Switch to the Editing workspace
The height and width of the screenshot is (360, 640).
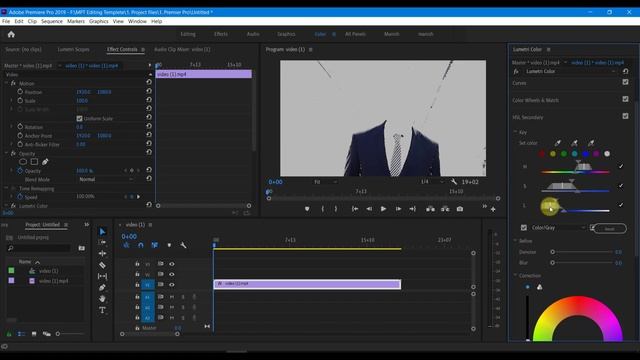coord(188,34)
